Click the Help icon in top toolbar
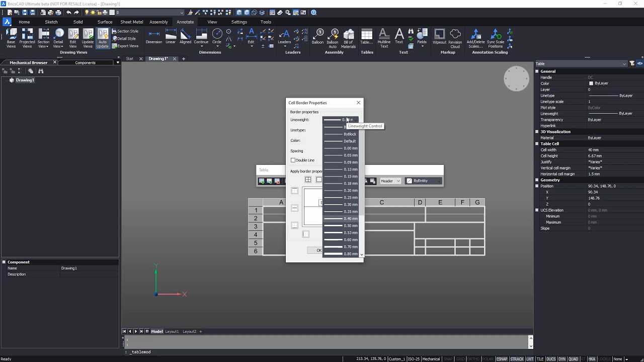The width and height of the screenshot is (644, 362). (314, 13)
